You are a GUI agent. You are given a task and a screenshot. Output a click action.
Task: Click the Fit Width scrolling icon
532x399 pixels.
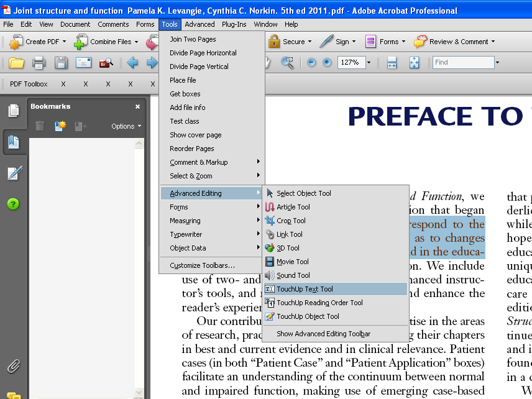[392, 63]
